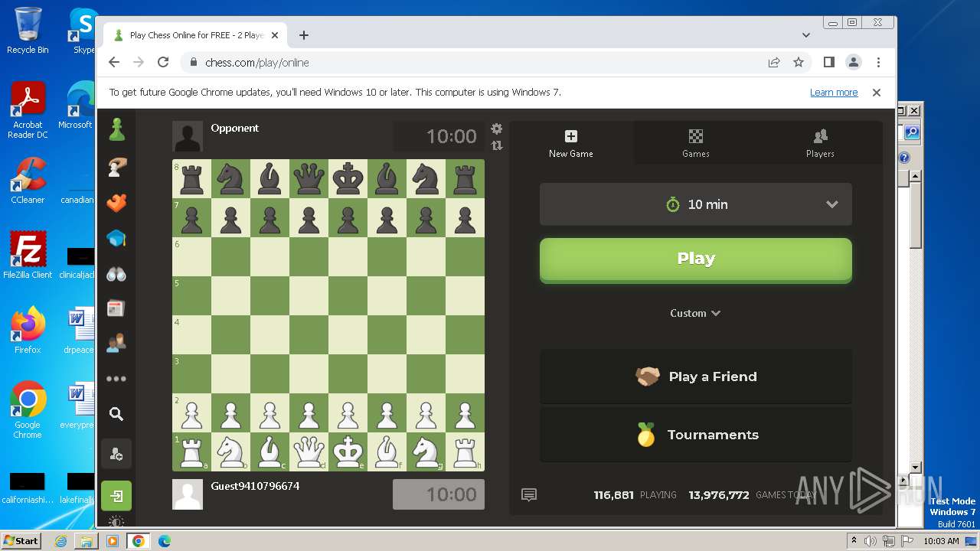Click the Guest9410796674 avatar image
The height and width of the screenshot is (551, 980).
(x=188, y=494)
